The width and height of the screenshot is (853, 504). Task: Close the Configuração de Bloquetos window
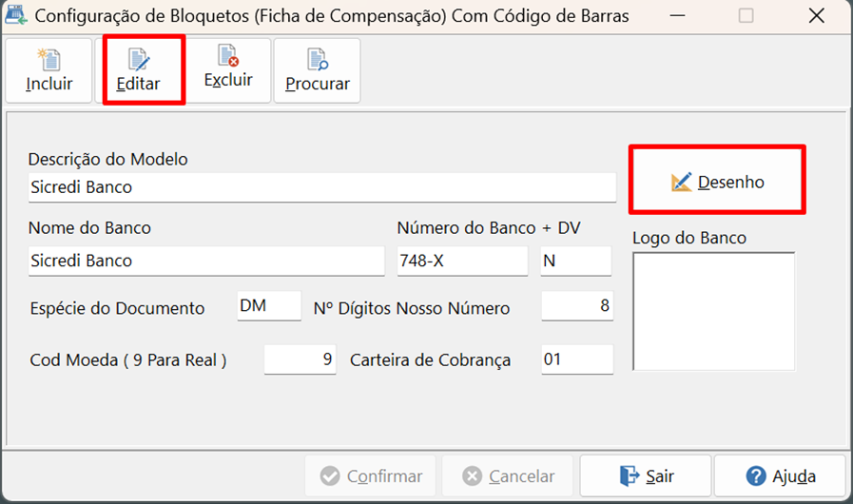817,16
